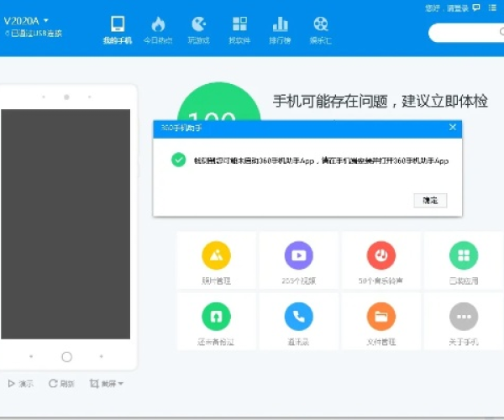Image resolution: width=504 pixels, height=420 pixels.
Task: Switch to 娱乐汇 entertainment tab
Action: [321, 30]
